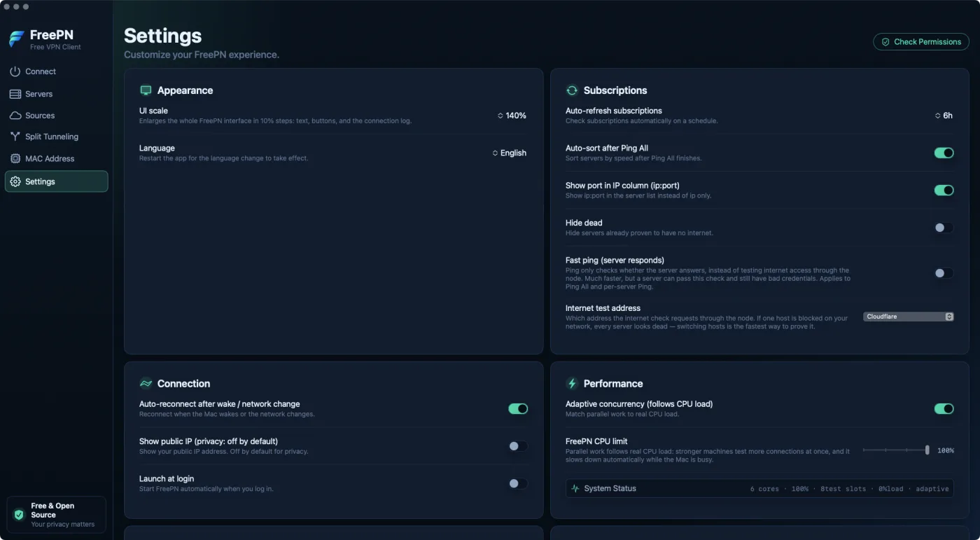Image resolution: width=980 pixels, height=540 pixels.
Task: Click the Free & Open Source badge
Action: coord(56,515)
